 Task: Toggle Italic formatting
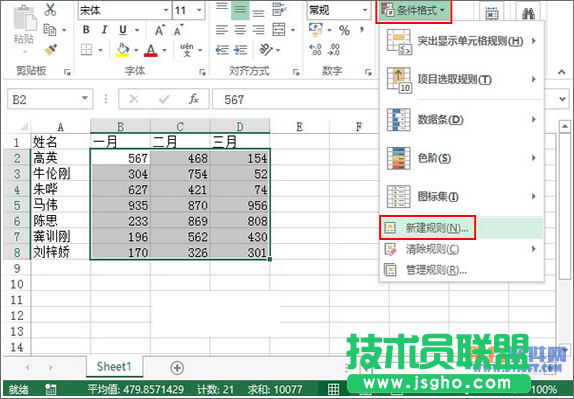pyautogui.click(x=104, y=30)
